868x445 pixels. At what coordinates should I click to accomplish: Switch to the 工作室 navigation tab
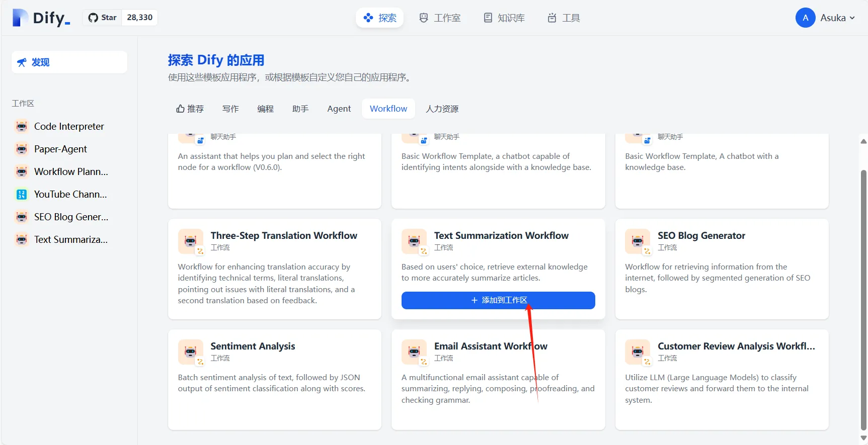point(440,18)
